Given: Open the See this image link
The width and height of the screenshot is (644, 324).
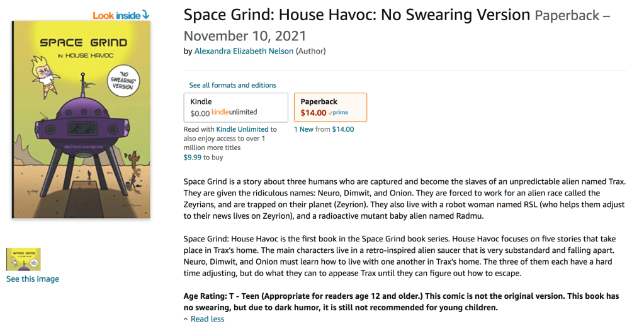Looking at the screenshot, I should 33,279.
